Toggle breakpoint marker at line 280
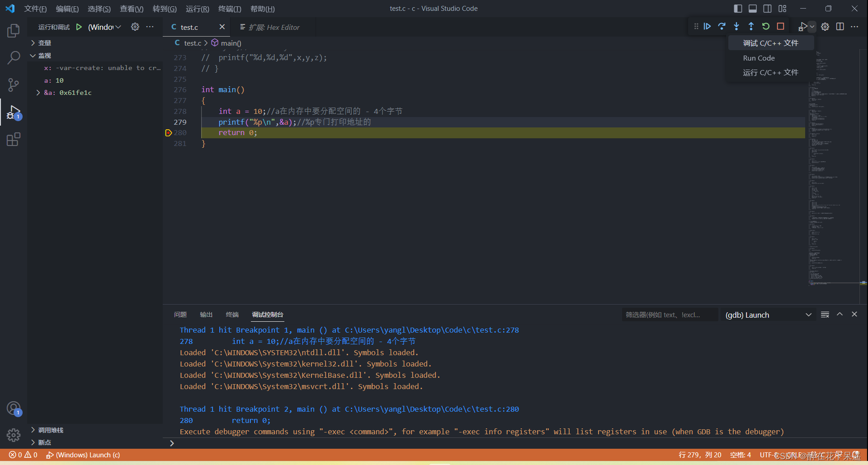 [168, 133]
